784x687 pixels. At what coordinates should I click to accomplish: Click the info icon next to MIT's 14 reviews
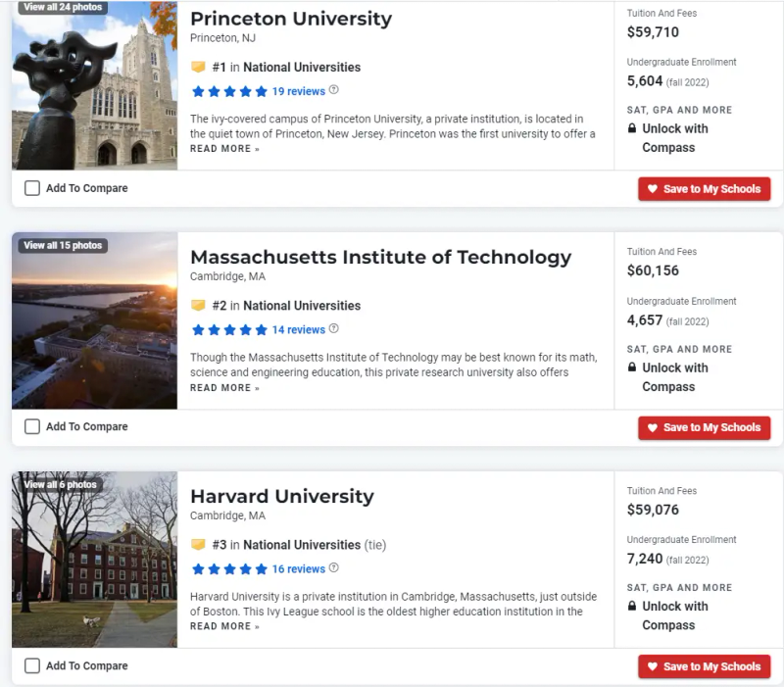334,329
